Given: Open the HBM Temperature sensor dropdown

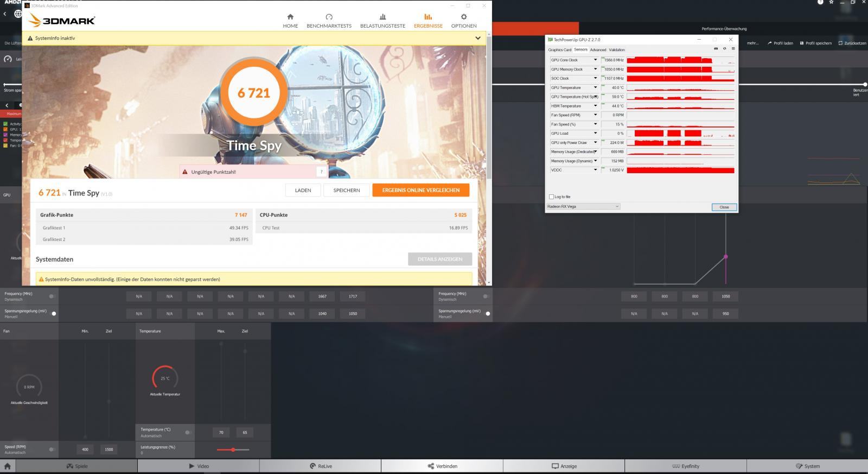Looking at the screenshot, I should point(595,106).
